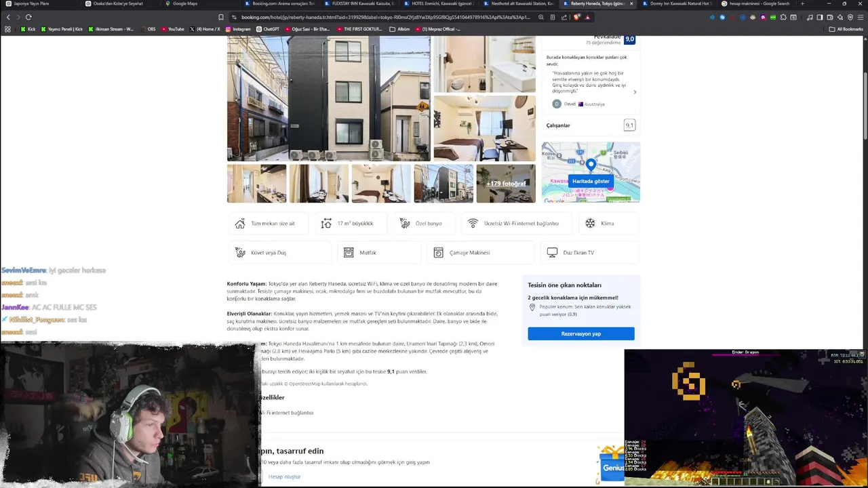Click the address bar URL field
Screen dimensions: 868x488
click(387, 17)
